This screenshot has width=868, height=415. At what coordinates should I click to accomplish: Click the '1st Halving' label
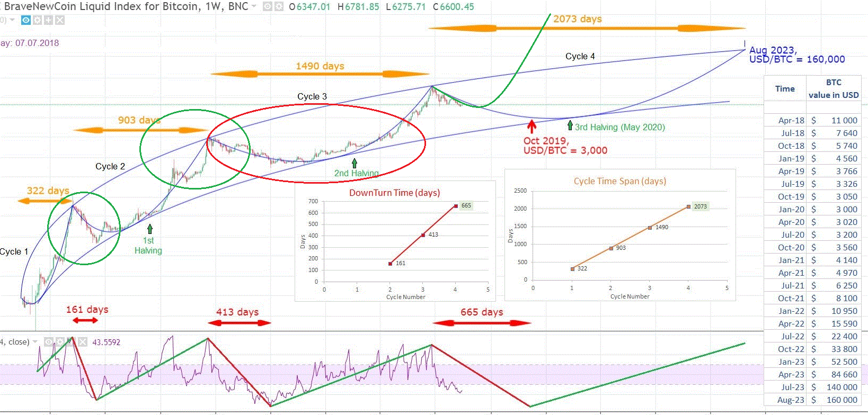pyautogui.click(x=148, y=246)
